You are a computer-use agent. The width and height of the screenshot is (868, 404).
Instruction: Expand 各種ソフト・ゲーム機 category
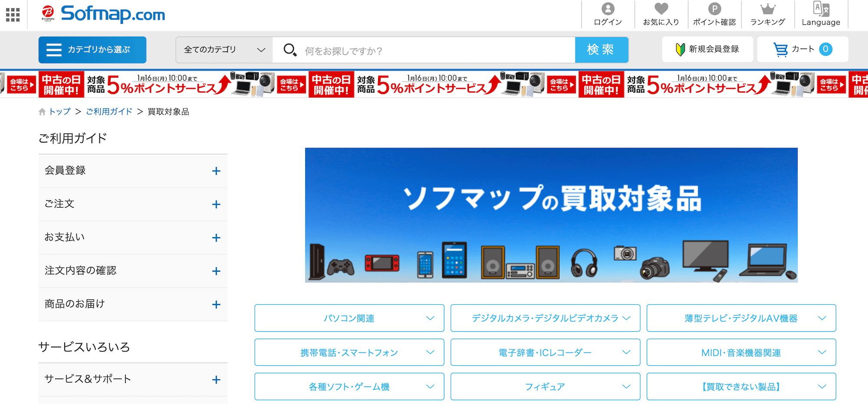(x=349, y=387)
